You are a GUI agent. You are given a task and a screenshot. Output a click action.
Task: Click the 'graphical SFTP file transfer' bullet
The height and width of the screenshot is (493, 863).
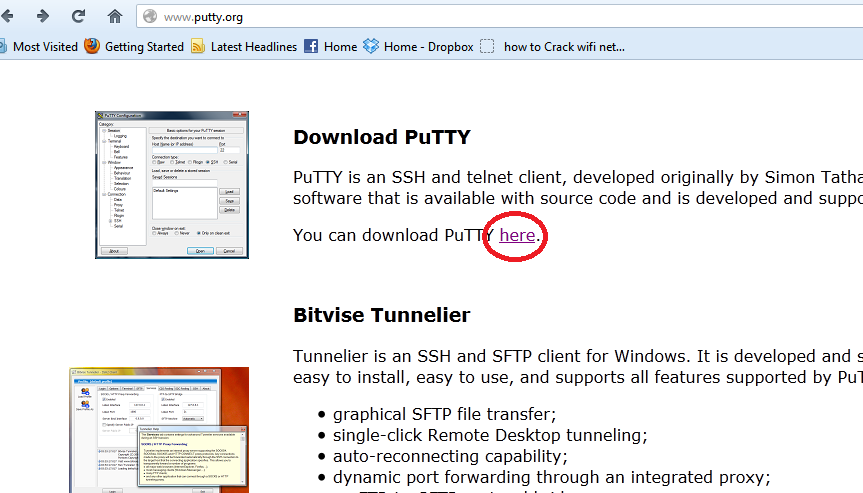(x=444, y=414)
